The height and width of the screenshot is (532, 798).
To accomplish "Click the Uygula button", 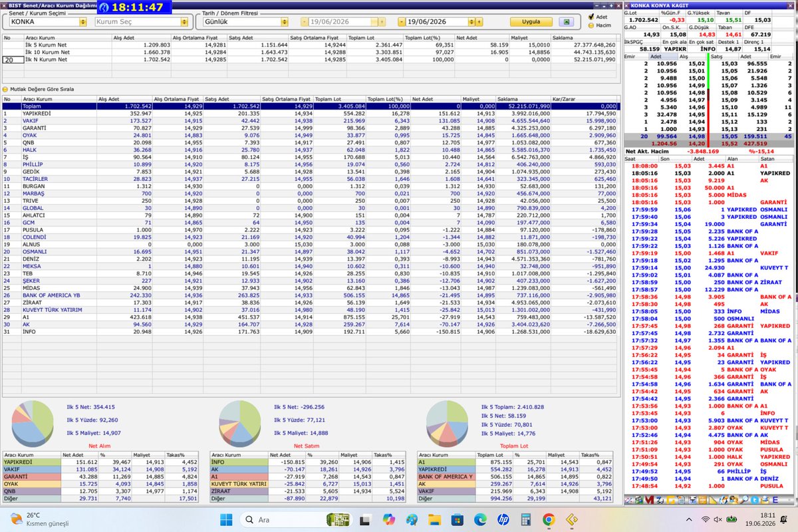I will pyautogui.click(x=531, y=22).
